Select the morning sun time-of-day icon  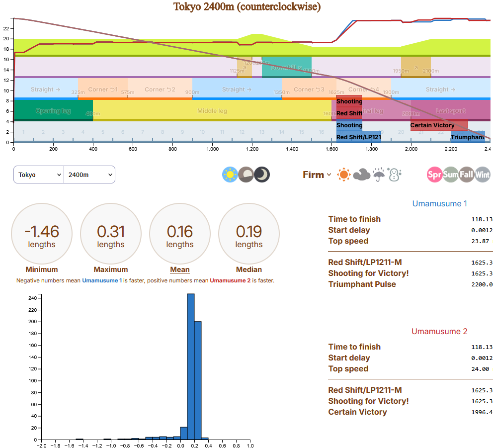(230, 175)
